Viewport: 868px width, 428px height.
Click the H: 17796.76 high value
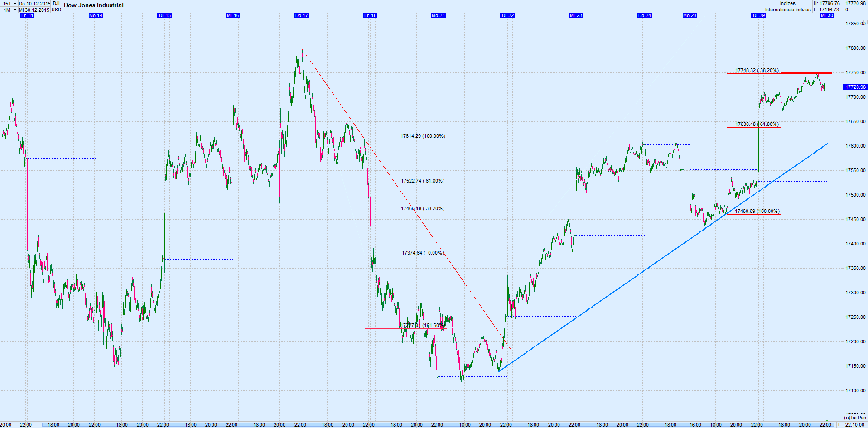(828, 3)
